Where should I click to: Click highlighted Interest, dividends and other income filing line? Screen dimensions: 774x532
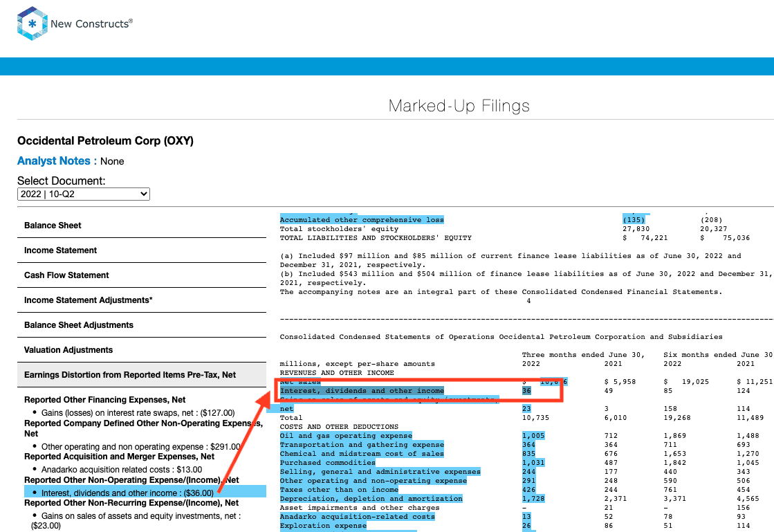[362, 391]
